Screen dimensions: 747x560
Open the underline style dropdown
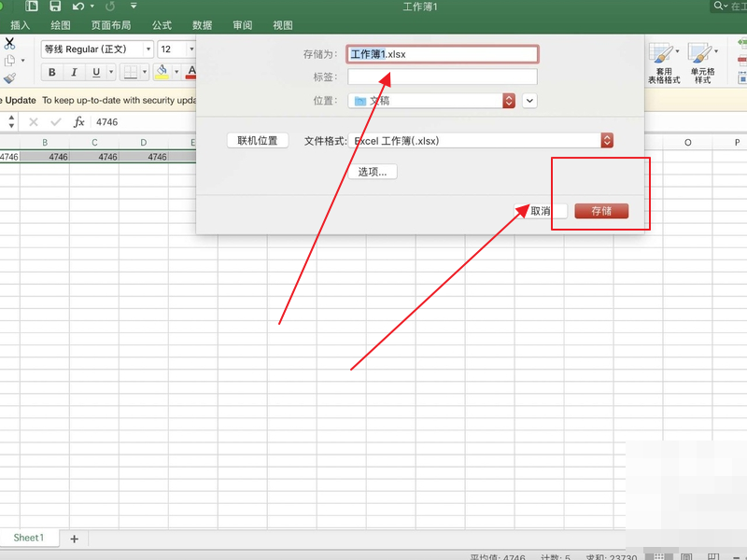click(111, 73)
